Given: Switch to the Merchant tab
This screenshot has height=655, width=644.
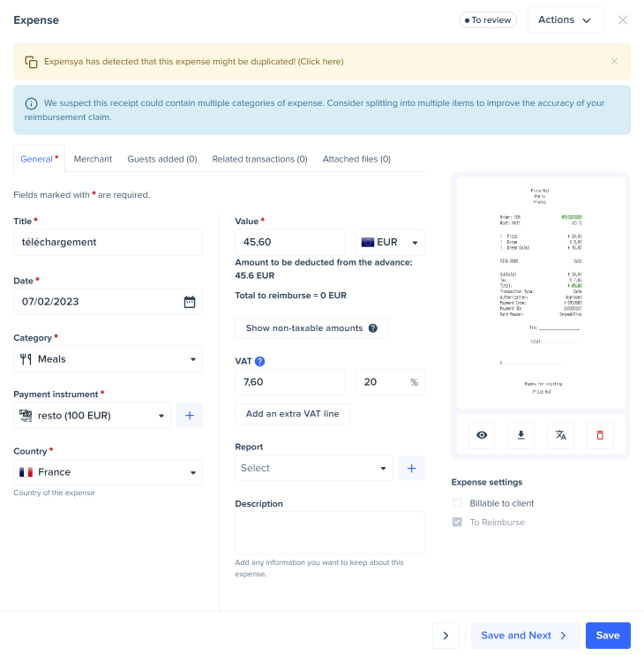Looking at the screenshot, I should tap(93, 159).
